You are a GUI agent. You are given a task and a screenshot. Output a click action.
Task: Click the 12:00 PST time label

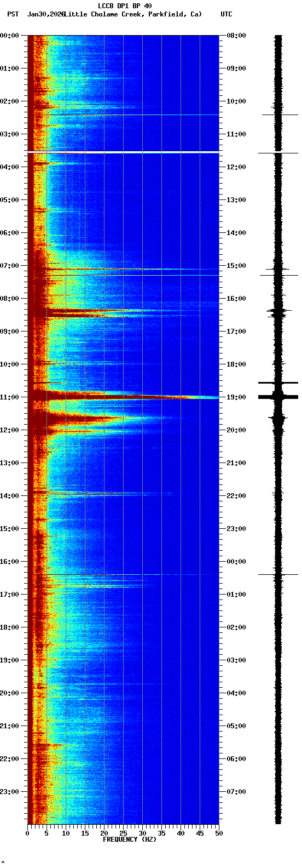(9, 430)
